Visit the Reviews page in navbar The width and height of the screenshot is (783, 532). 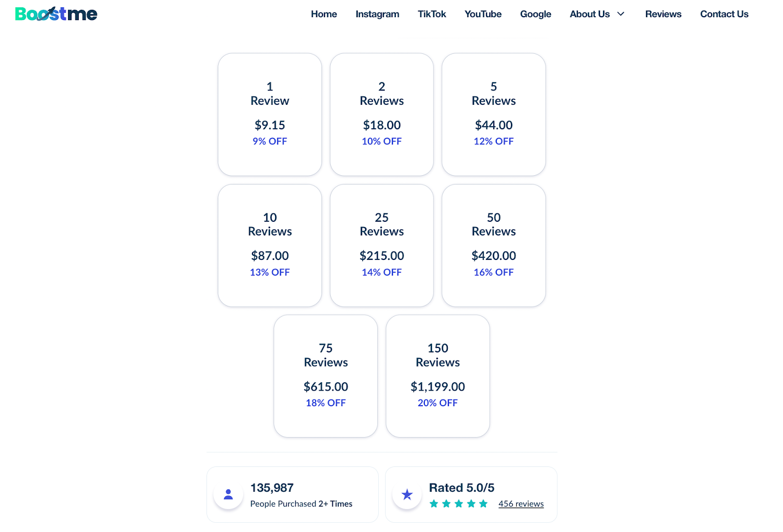[x=663, y=14]
